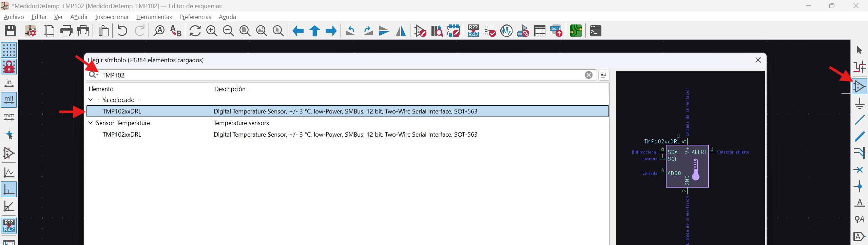Open the search options magnifier dropdown
This screenshot has height=245, width=868.
94,75
